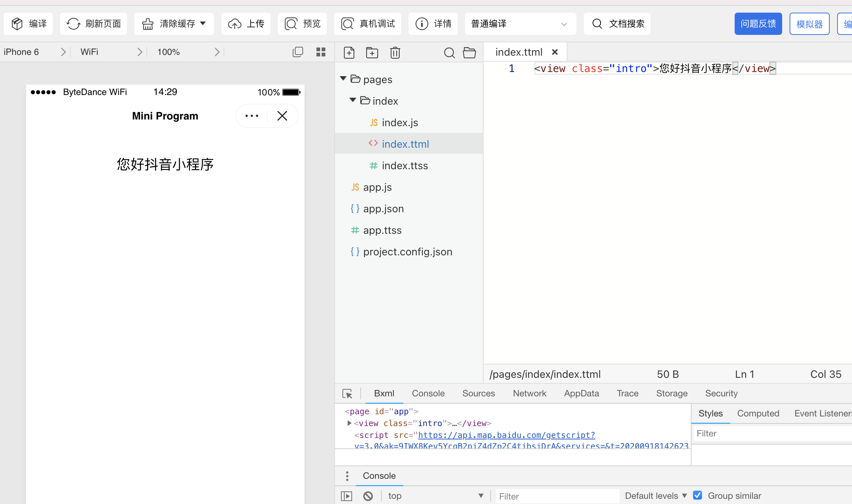This screenshot has height=504, width=852.
Task: Open the baidu map script link
Action: [506, 435]
